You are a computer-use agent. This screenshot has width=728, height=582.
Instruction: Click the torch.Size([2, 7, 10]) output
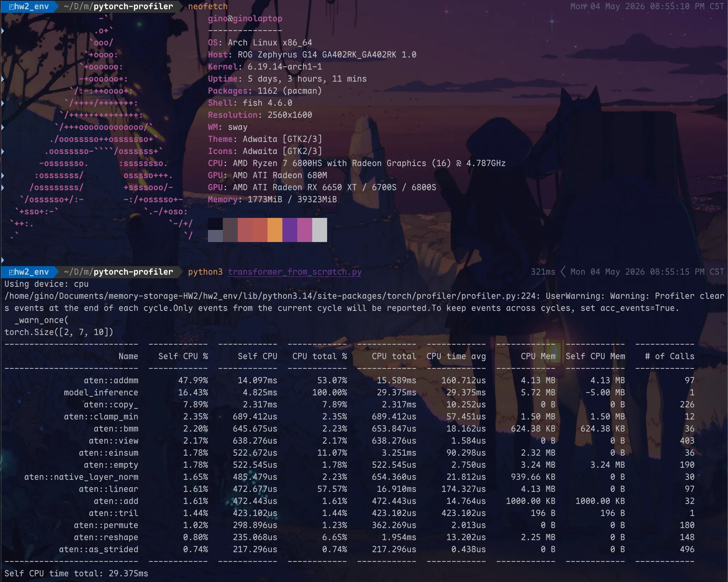59,332
